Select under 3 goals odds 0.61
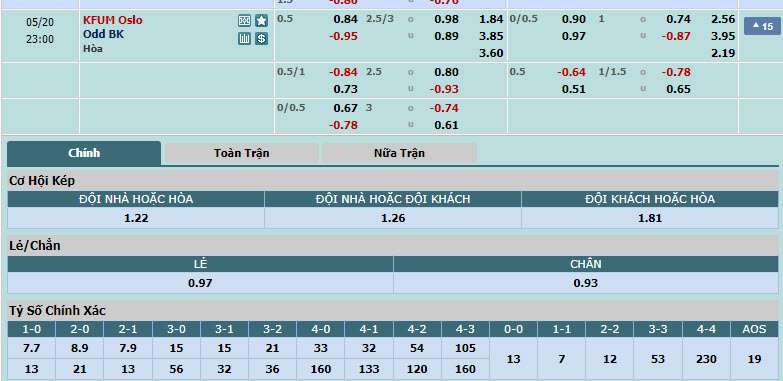This screenshot has width=783, height=381. (x=446, y=125)
